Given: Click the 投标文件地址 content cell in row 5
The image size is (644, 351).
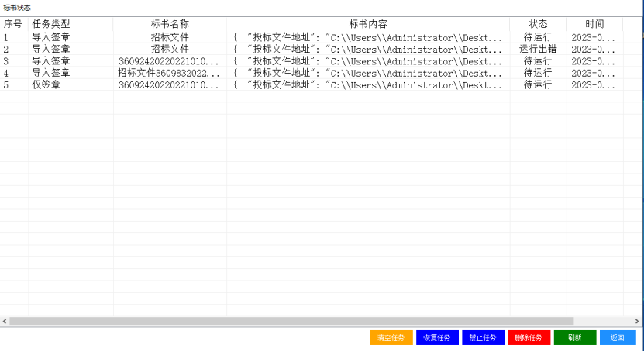Looking at the screenshot, I should click(x=368, y=85).
